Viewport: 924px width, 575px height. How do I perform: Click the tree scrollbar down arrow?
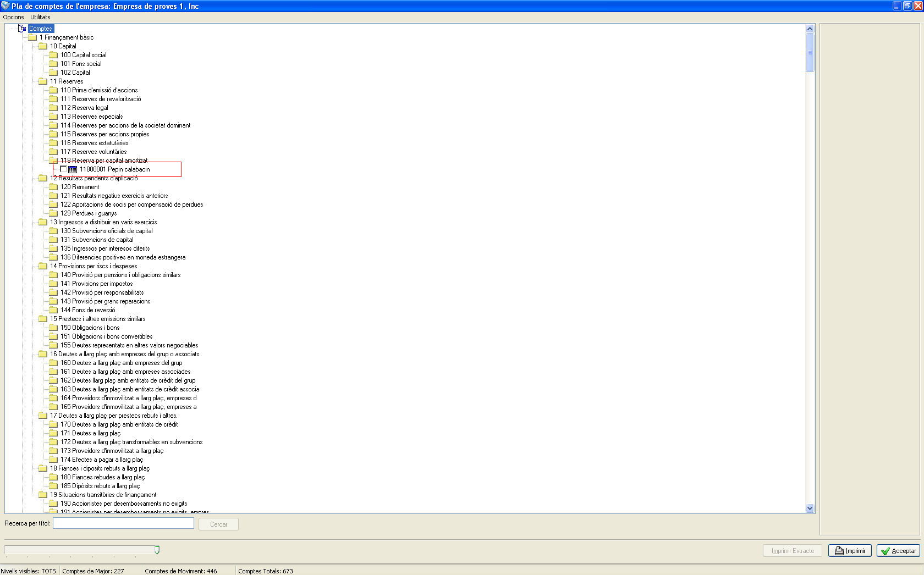pos(810,508)
